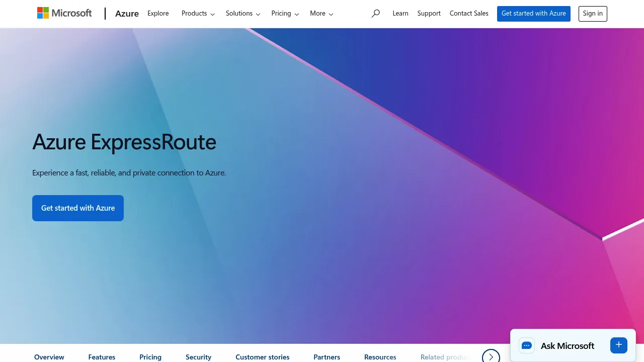
Task: Go to the Explore menu item
Action: click(158, 14)
